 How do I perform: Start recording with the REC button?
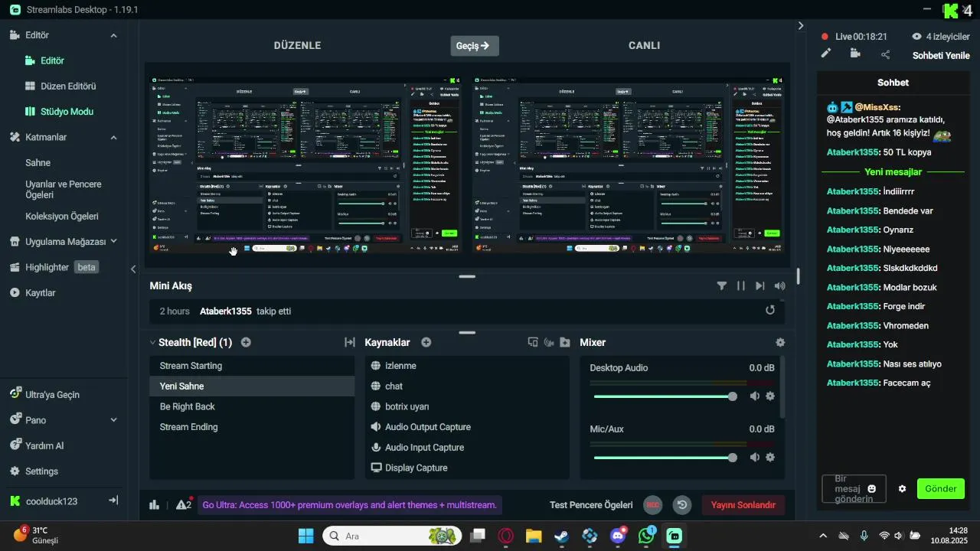[x=653, y=505]
